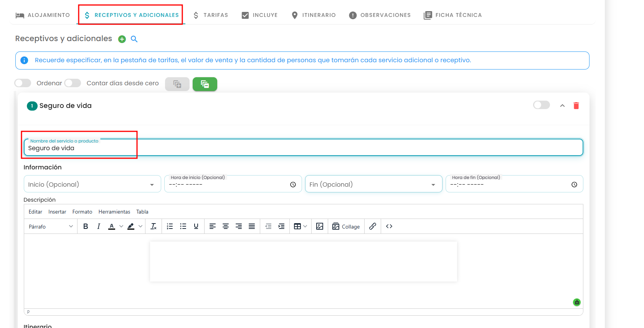Screen dimensions: 644x328
Task: Open source code view in editor
Action: [x=389, y=226]
